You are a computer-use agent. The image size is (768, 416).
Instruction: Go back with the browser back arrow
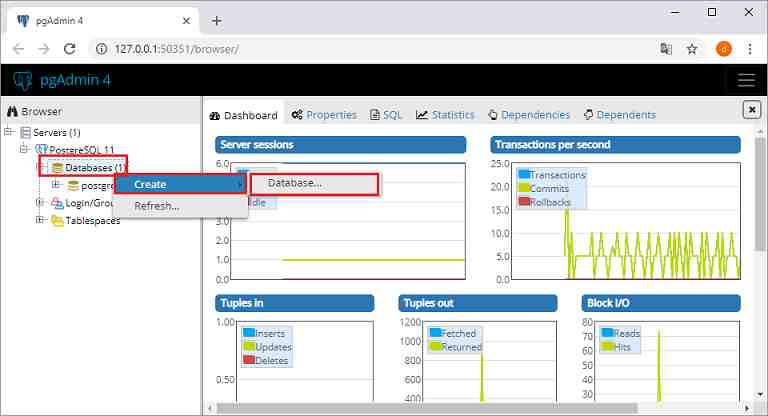(x=18, y=49)
